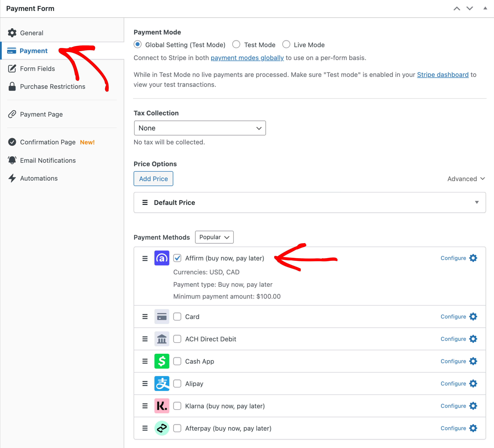
Task: Open the Stripe dashboard link
Action: click(443, 75)
